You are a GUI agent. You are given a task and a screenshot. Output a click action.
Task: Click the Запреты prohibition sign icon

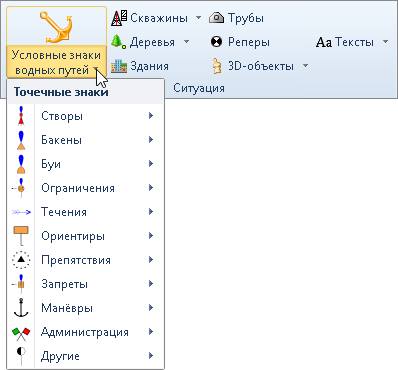19,284
